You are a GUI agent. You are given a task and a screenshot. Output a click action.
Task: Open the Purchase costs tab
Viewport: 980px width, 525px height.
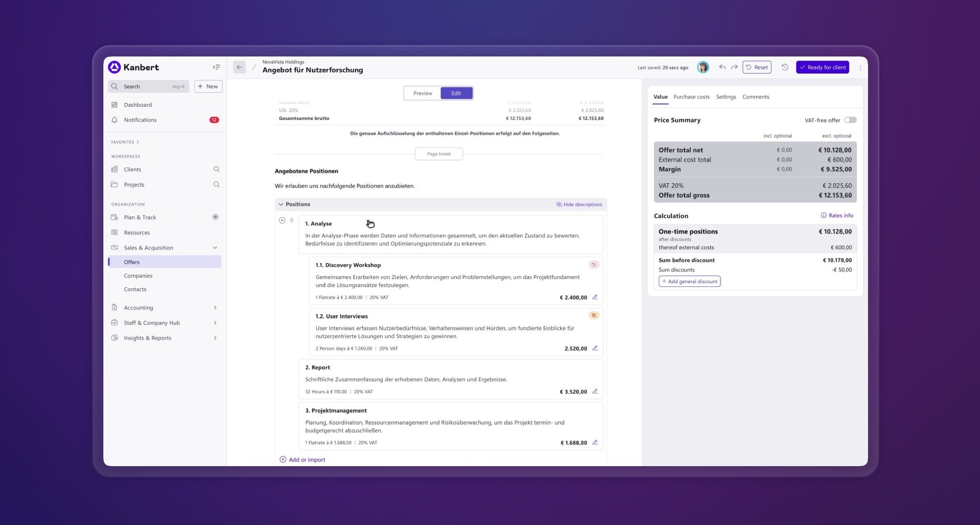pyautogui.click(x=691, y=97)
